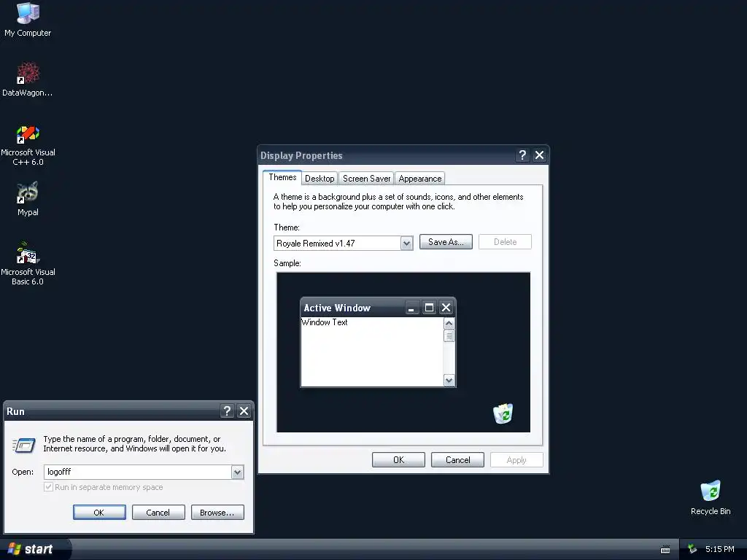Click OK in the Run dialog
This screenshot has width=747, height=560.
99,513
